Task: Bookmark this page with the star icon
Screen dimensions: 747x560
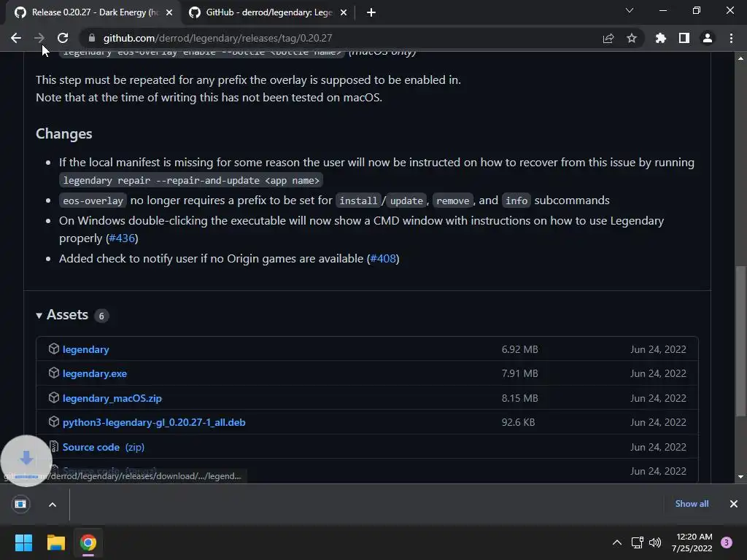Action: point(631,38)
